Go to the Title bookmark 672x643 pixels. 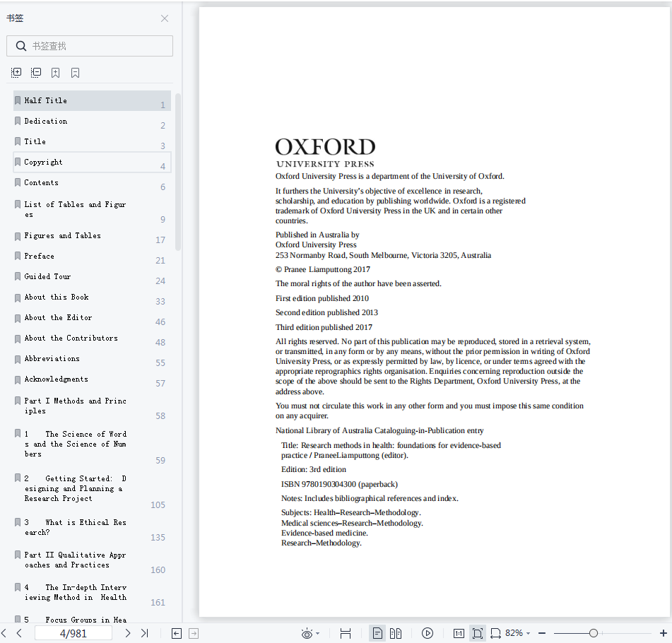[92, 142]
